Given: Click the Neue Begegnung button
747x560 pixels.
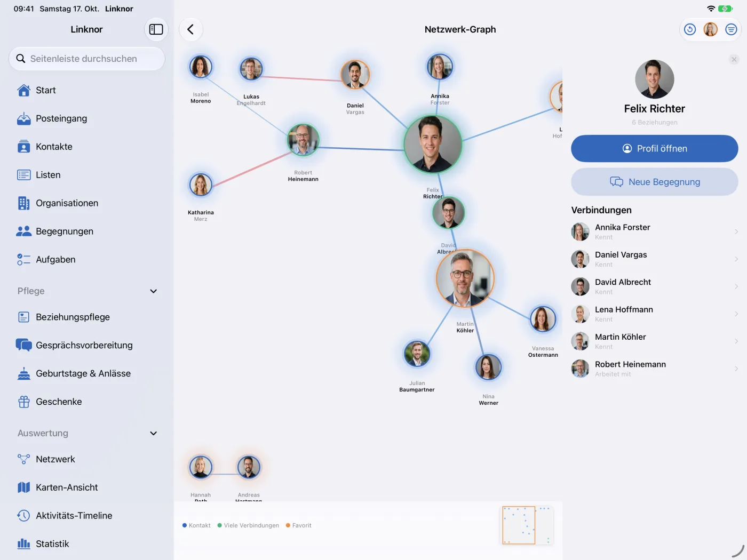Looking at the screenshot, I should tap(655, 182).
